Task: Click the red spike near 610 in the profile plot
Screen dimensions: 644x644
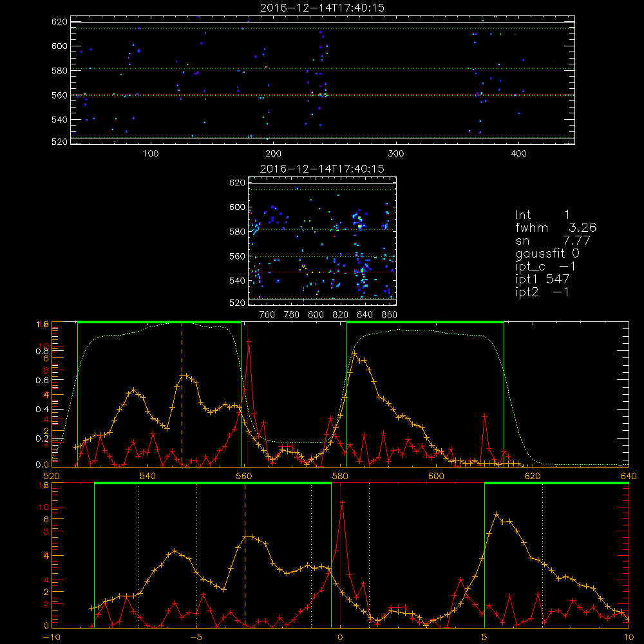Action: point(485,417)
